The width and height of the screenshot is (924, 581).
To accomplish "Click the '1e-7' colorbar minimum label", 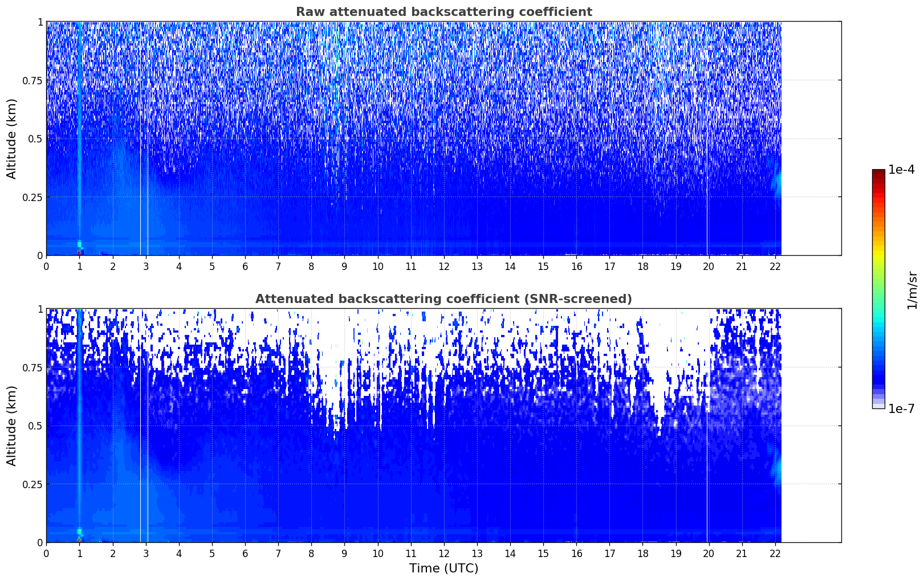I will coord(901,409).
